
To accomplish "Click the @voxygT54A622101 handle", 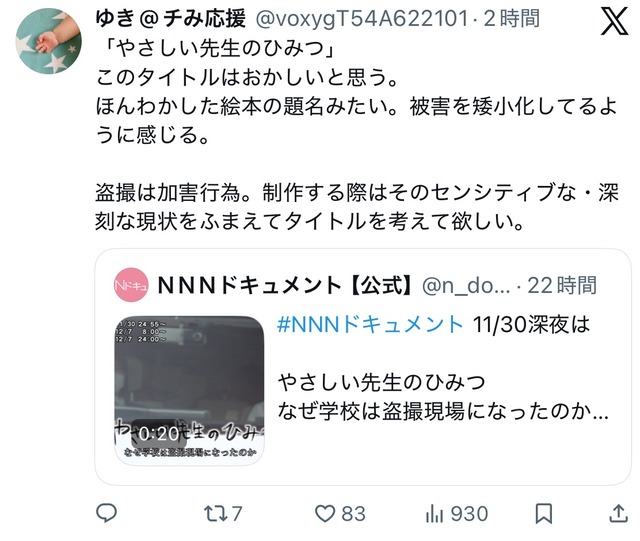I will pyautogui.click(x=362, y=19).
